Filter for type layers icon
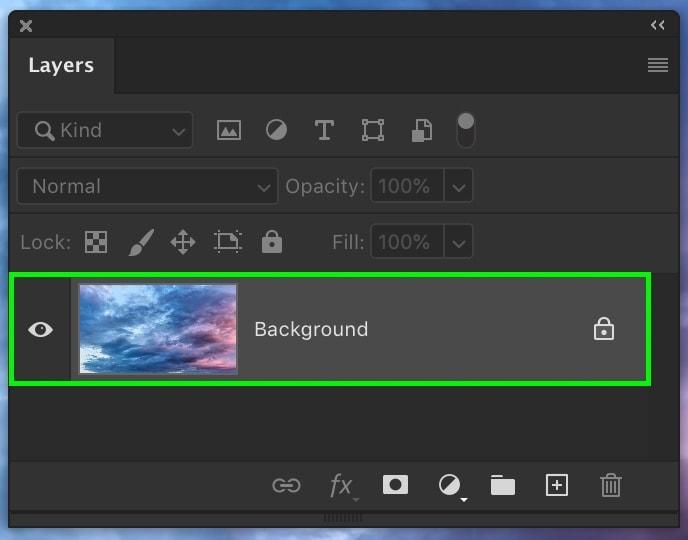688x540 pixels. [x=324, y=130]
